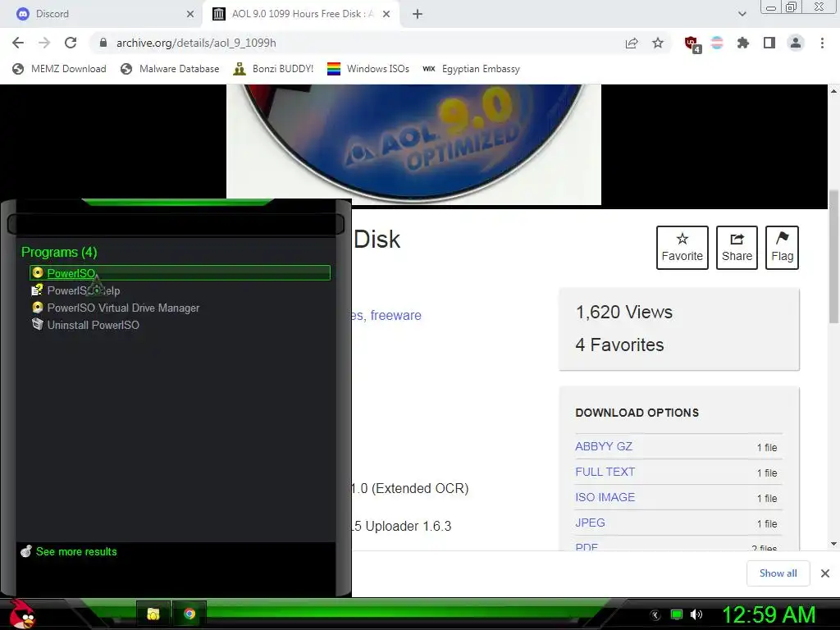Image resolution: width=840 pixels, height=630 pixels.
Task: Open the FULL TEXT download option
Action: pos(605,472)
